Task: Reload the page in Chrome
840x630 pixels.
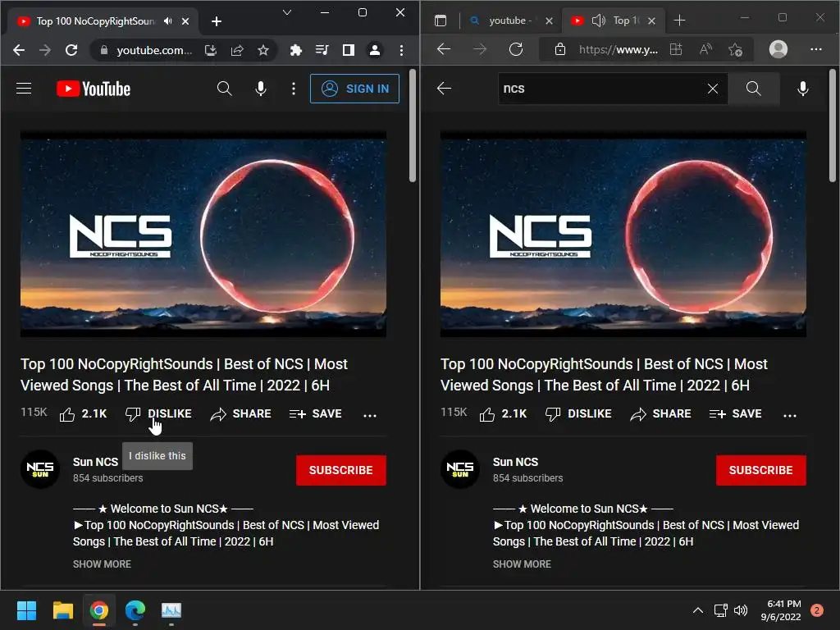Action: point(71,50)
